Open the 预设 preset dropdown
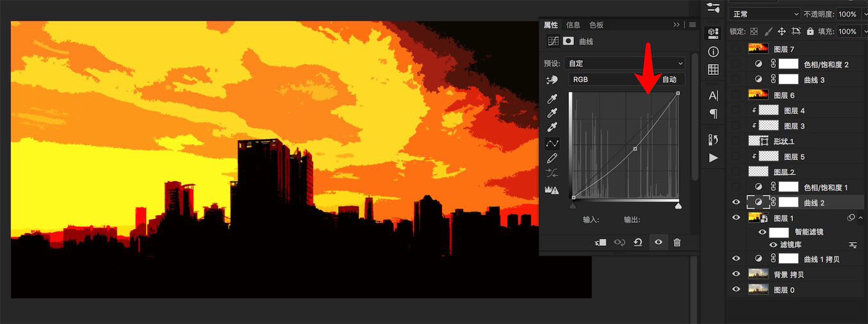Screen dimensions: 868x324 click(x=626, y=63)
